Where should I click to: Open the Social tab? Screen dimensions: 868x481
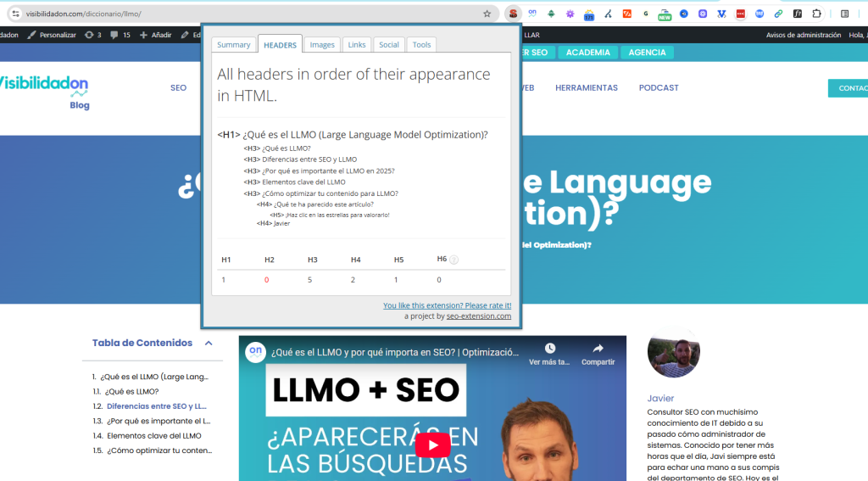tap(389, 45)
